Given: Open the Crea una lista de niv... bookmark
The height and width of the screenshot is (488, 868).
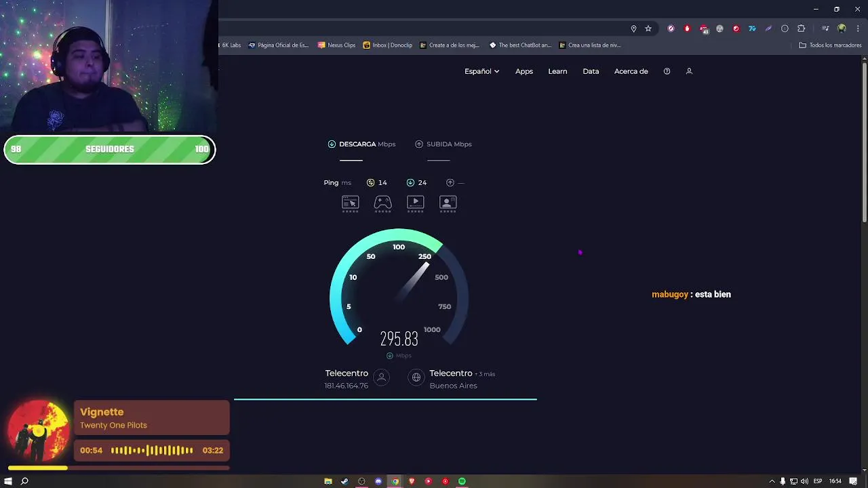Looking at the screenshot, I should [x=589, y=45].
